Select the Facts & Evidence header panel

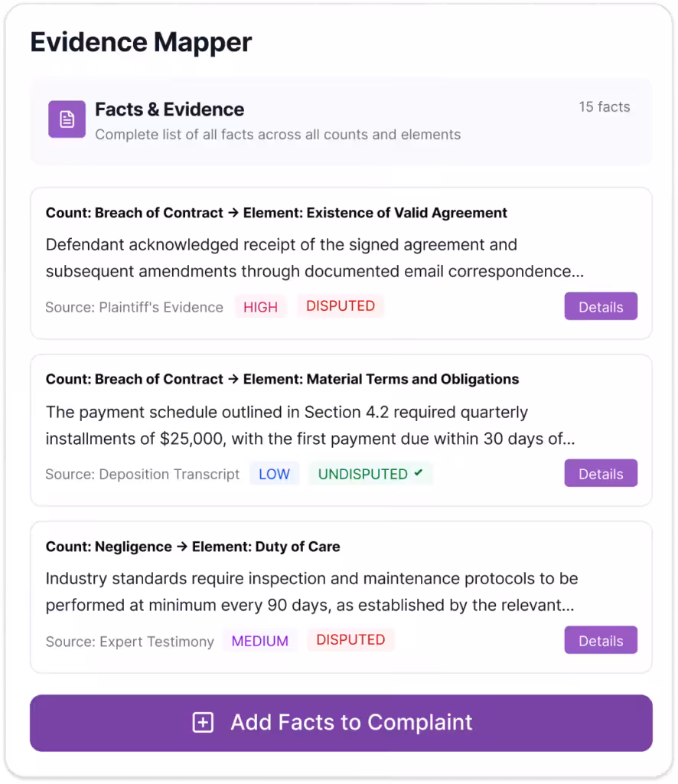pyautogui.click(x=339, y=121)
